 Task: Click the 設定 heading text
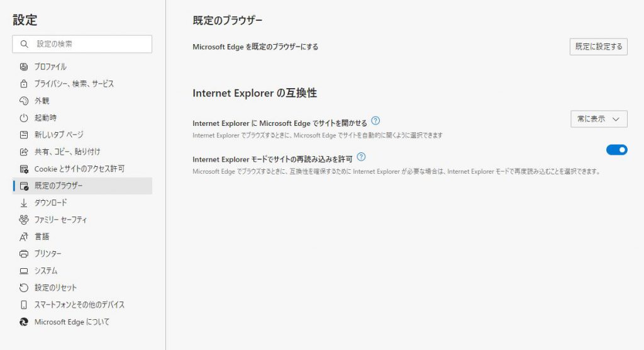pyautogui.click(x=25, y=20)
